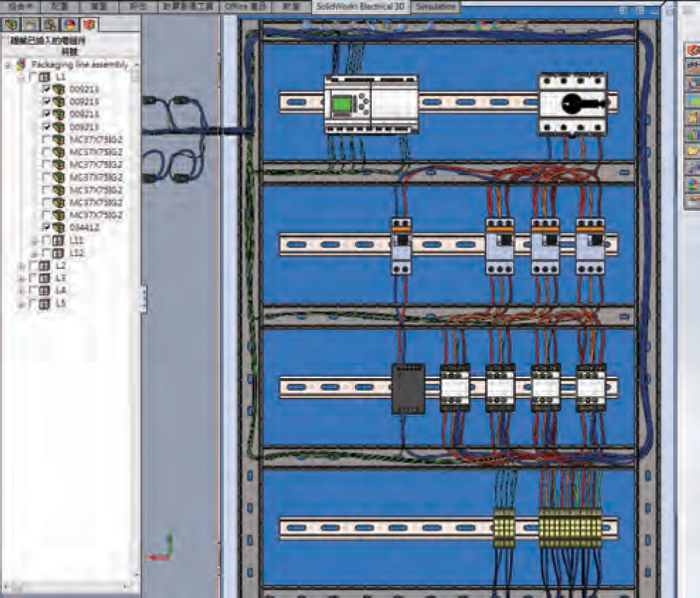Select the L12 tree item label
This screenshot has width=700, height=598.
click(77, 253)
